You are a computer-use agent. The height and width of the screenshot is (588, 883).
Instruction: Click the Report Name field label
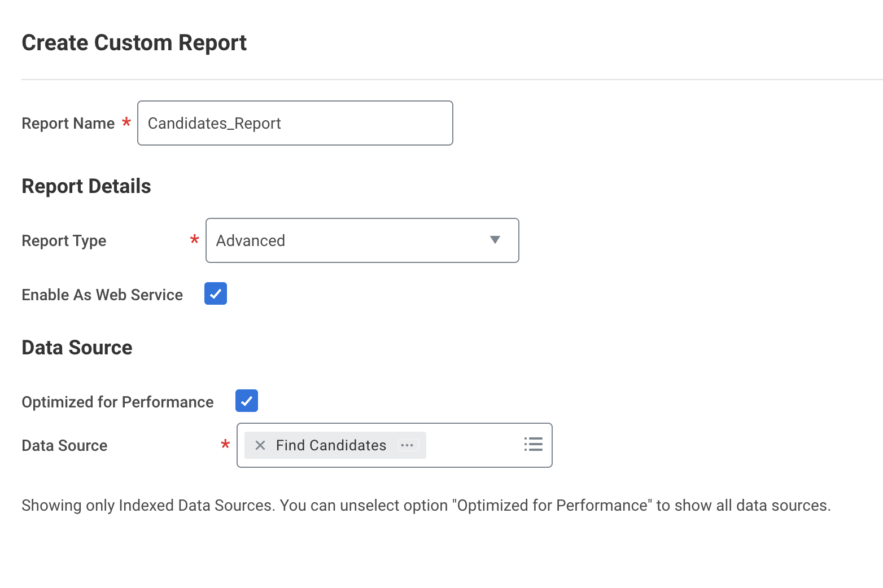pos(68,124)
